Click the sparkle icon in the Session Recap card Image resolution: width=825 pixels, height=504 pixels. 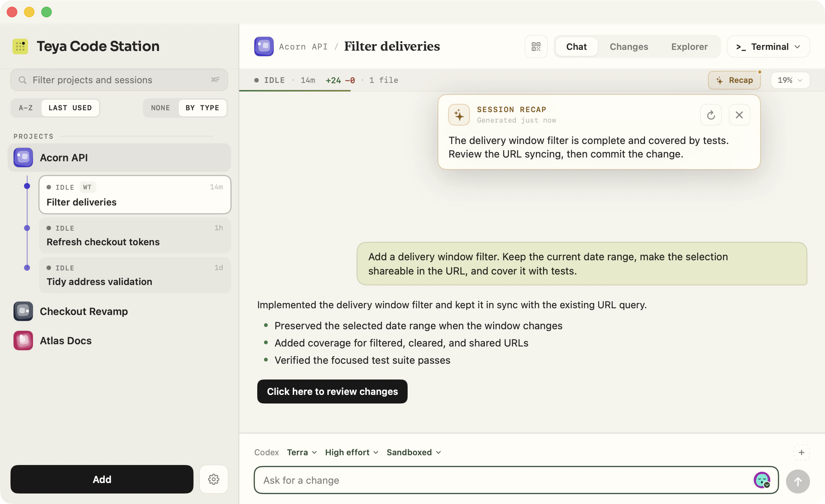coord(459,115)
